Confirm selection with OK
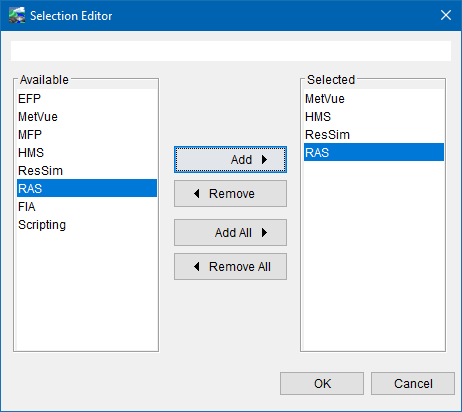Image resolution: width=462 pixels, height=412 pixels. 322,384
